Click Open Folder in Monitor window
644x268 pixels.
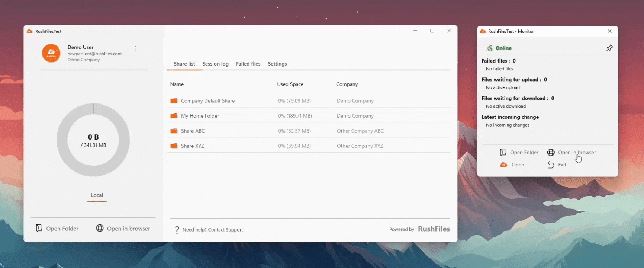(x=519, y=153)
